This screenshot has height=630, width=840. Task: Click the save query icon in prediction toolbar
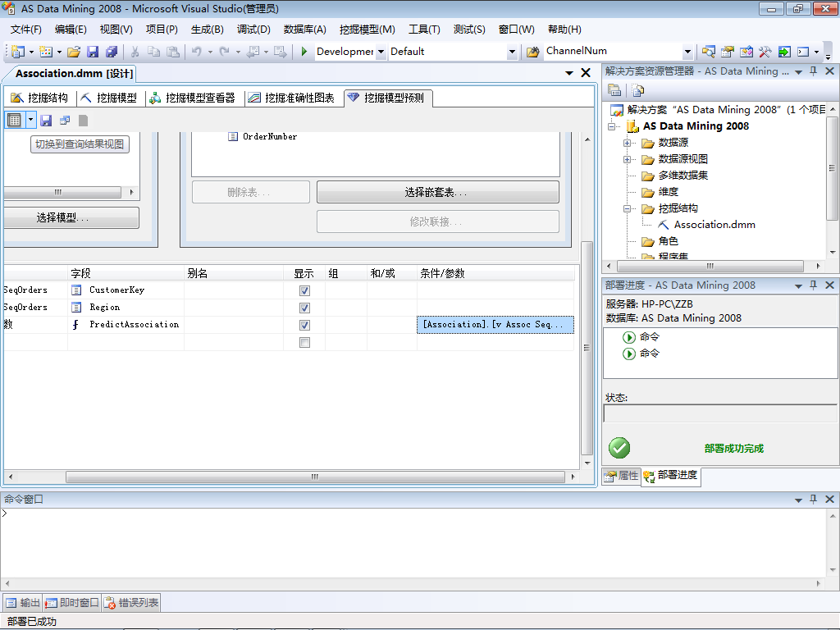point(46,121)
